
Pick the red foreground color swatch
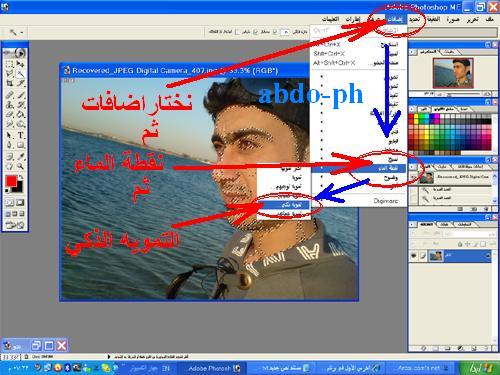pos(11,181)
